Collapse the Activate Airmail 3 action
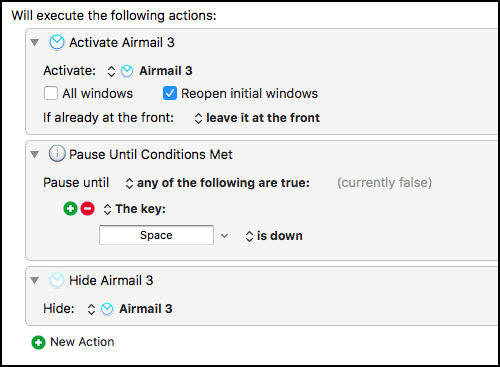 point(35,42)
